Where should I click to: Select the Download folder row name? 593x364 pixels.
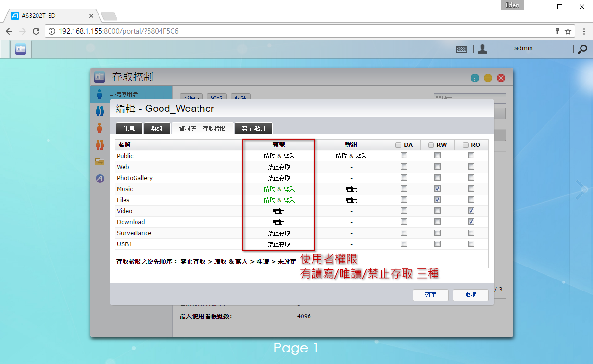tap(131, 222)
